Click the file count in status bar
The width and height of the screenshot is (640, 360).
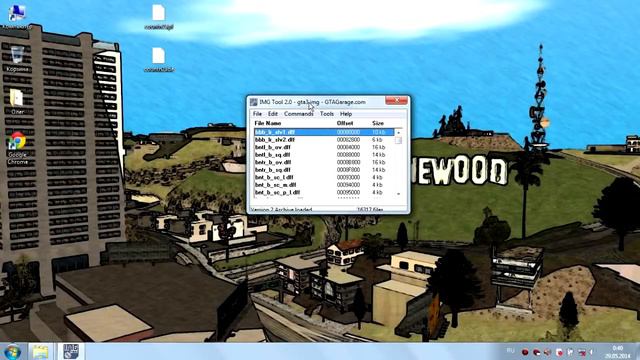point(370,210)
